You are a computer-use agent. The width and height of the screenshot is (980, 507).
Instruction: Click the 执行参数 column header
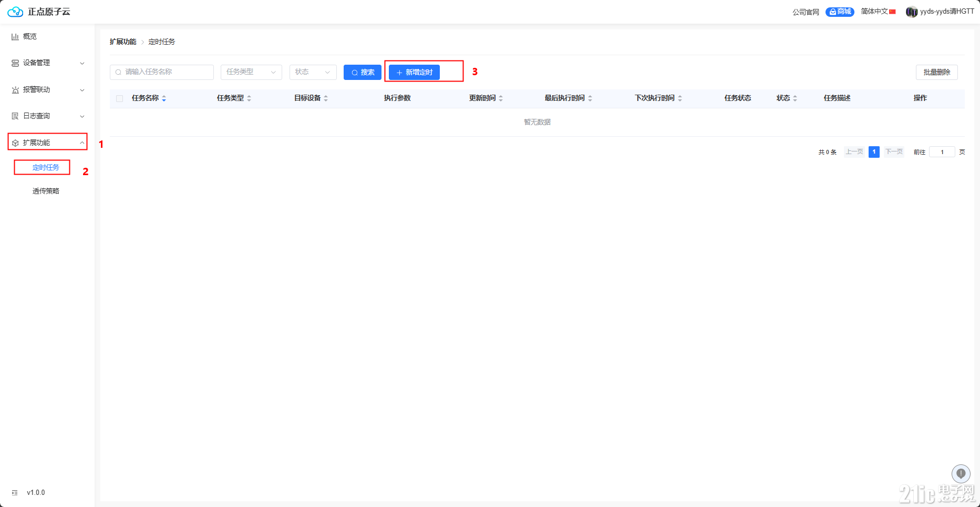pyautogui.click(x=397, y=98)
